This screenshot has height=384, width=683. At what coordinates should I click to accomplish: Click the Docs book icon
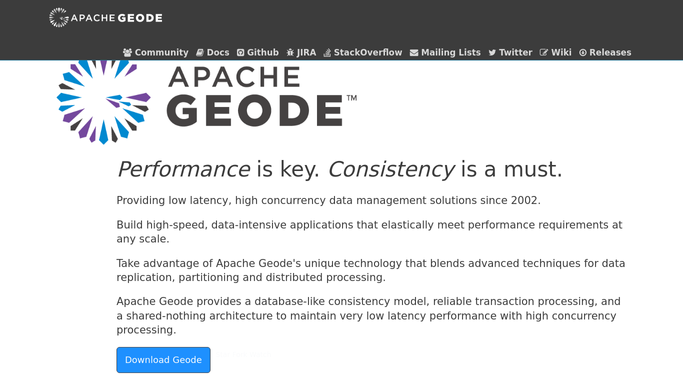pyautogui.click(x=200, y=53)
